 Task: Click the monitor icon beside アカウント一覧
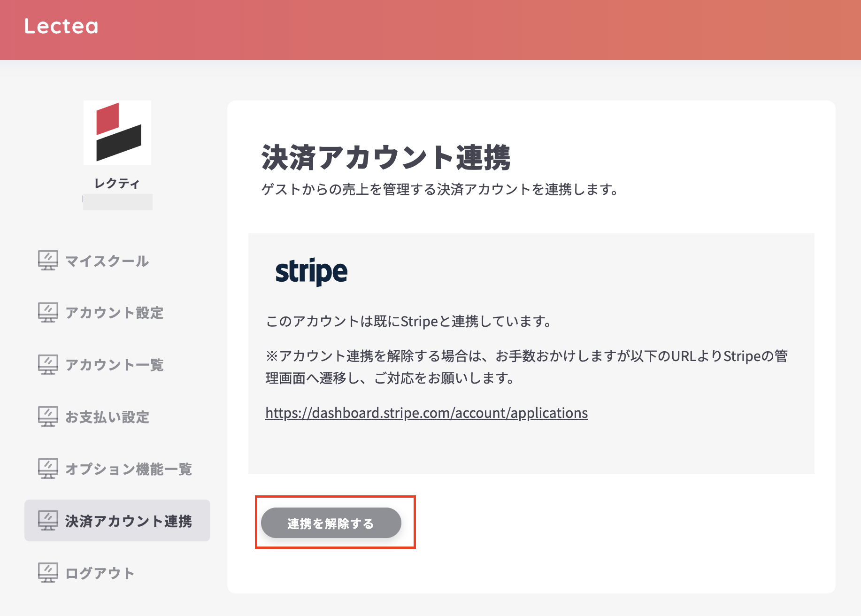[48, 365]
